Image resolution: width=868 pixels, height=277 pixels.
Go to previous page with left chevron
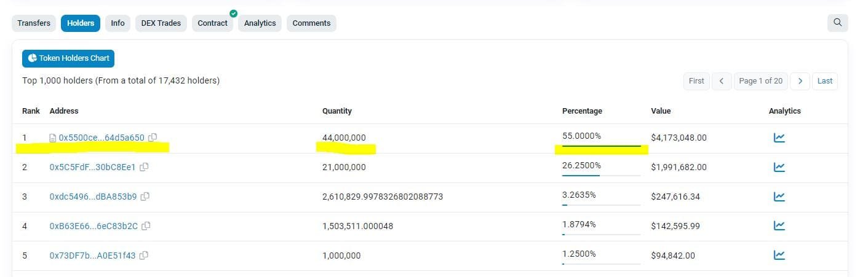[x=722, y=81]
